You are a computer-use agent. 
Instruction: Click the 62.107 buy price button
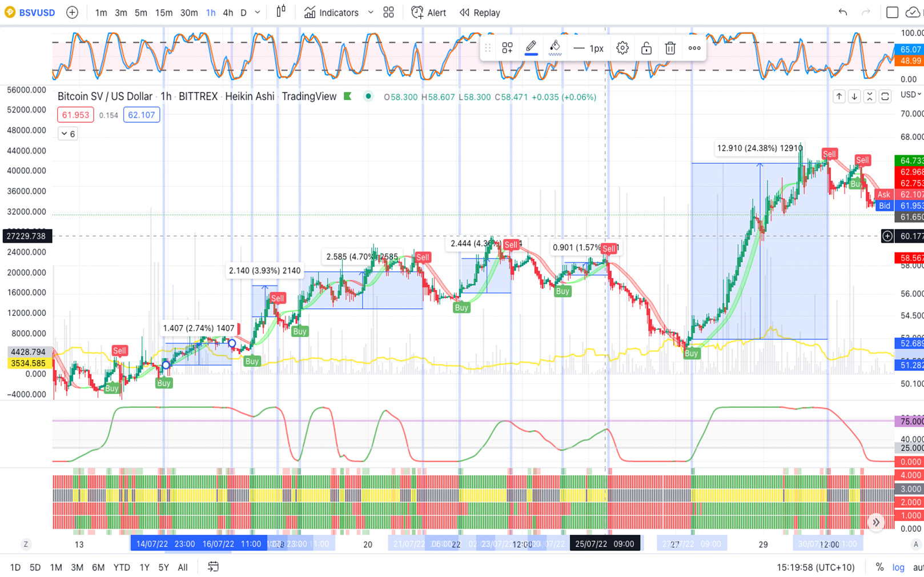pyautogui.click(x=141, y=115)
